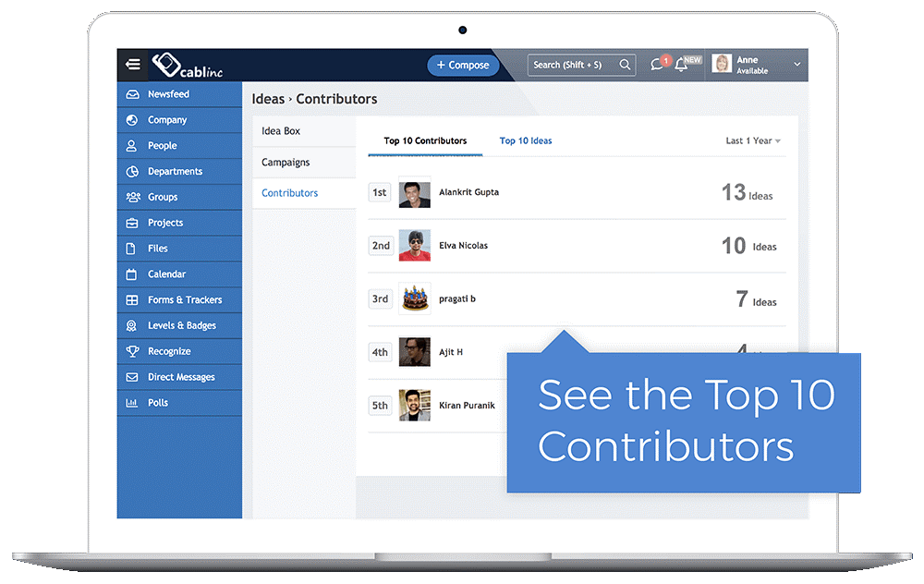Open Campaigns section

[x=304, y=162]
